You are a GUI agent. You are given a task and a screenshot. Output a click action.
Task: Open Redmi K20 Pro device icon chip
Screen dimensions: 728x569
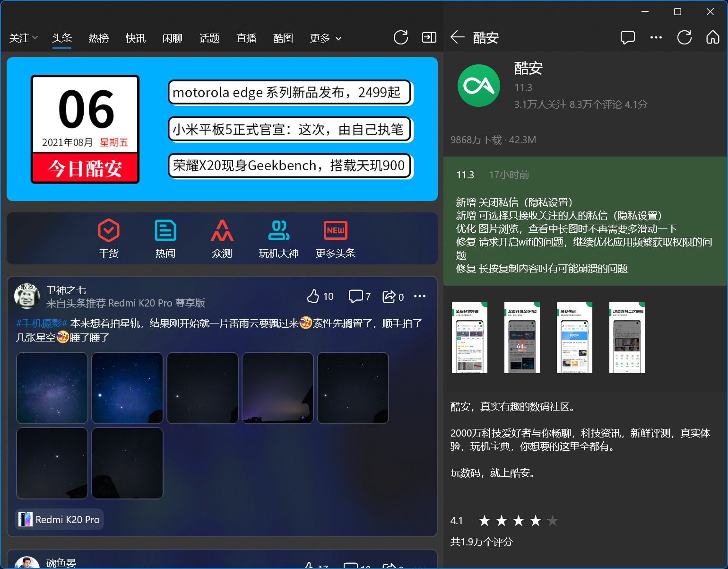click(x=60, y=519)
